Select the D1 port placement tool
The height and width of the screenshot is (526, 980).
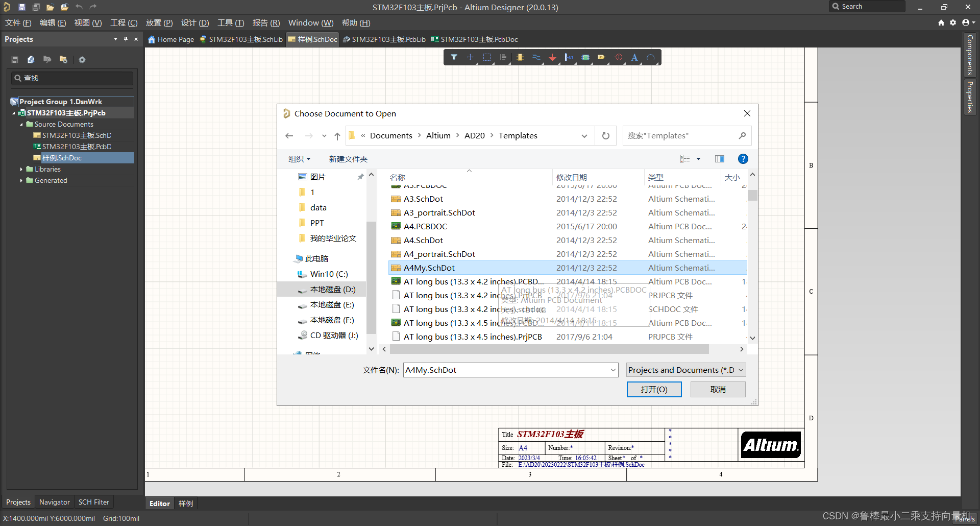(602, 57)
